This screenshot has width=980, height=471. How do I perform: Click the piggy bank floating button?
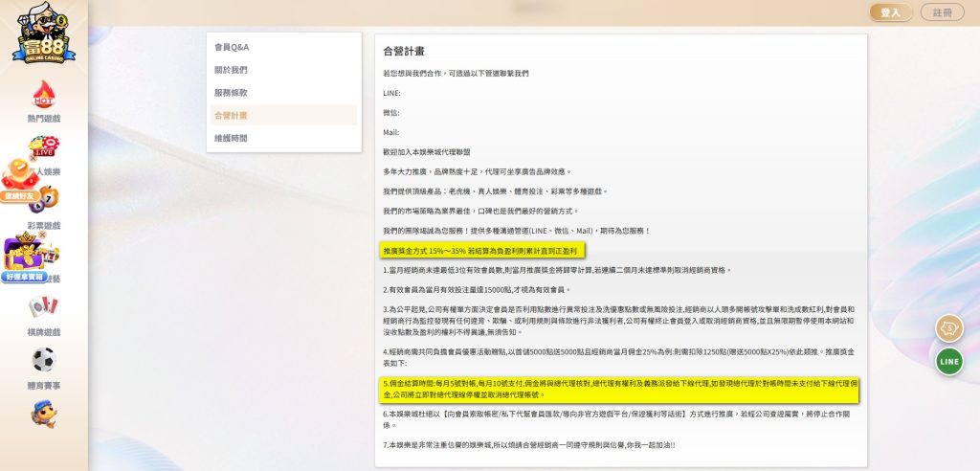click(948, 328)
